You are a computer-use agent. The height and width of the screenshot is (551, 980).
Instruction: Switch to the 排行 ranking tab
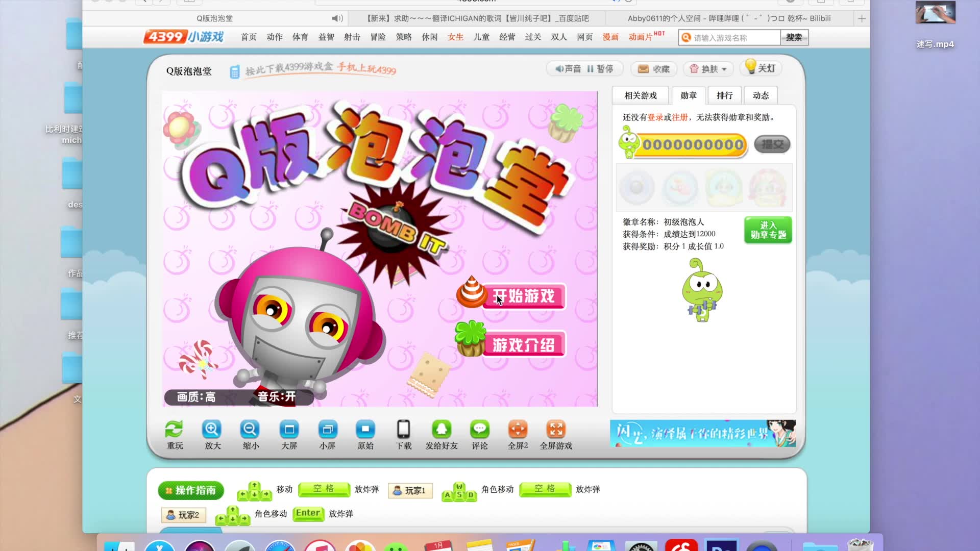[724, 95]
